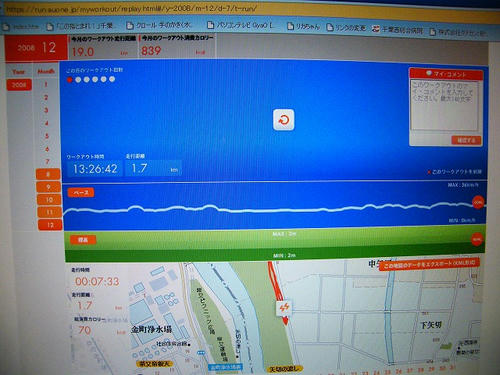Click export map data KML button
This screenshot has height=375, width=500.
coord(429,264)
